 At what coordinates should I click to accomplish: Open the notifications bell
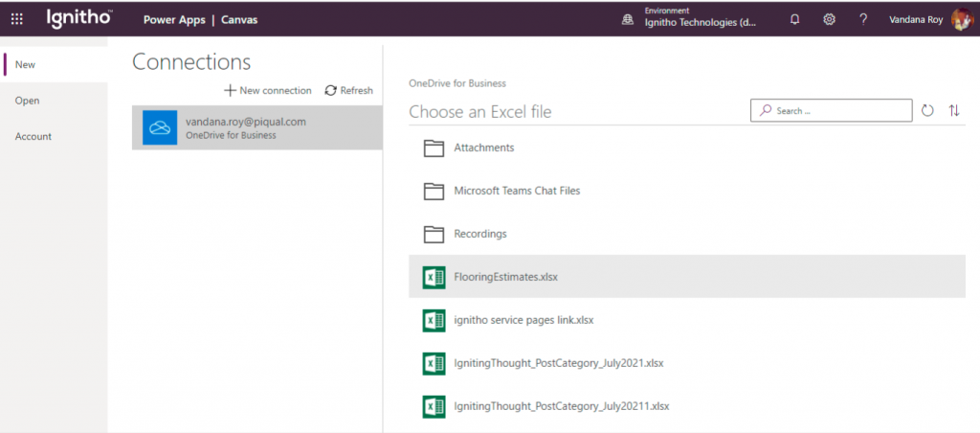(794, 19)
